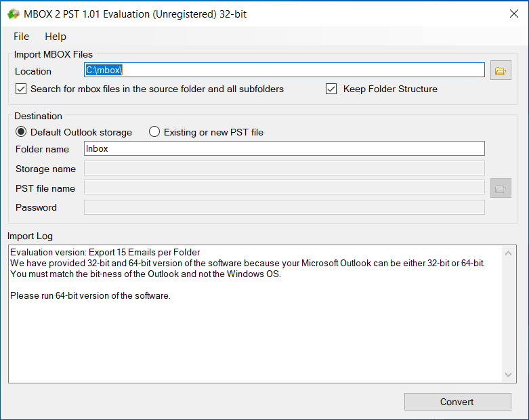Click 'You must match the bit-ness' log line
Viewport: 529px width, 420px height.
click(x=146, y=274)
